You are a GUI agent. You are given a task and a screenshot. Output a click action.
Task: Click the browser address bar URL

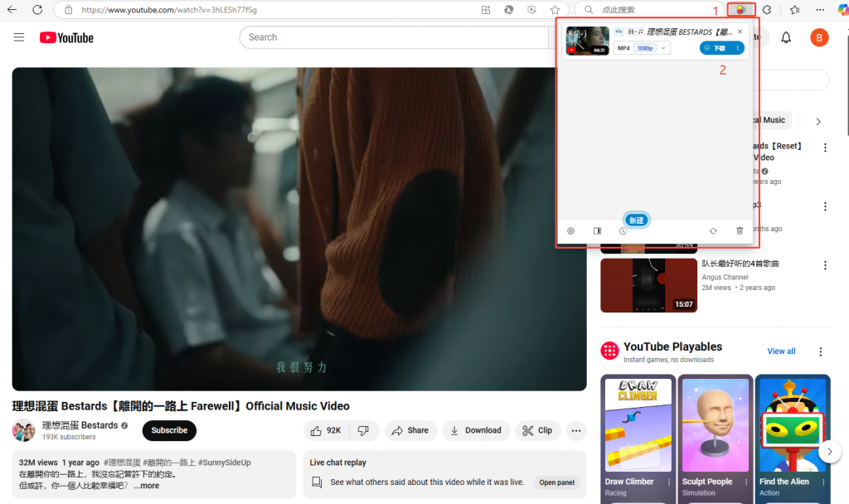coord(169,10)
